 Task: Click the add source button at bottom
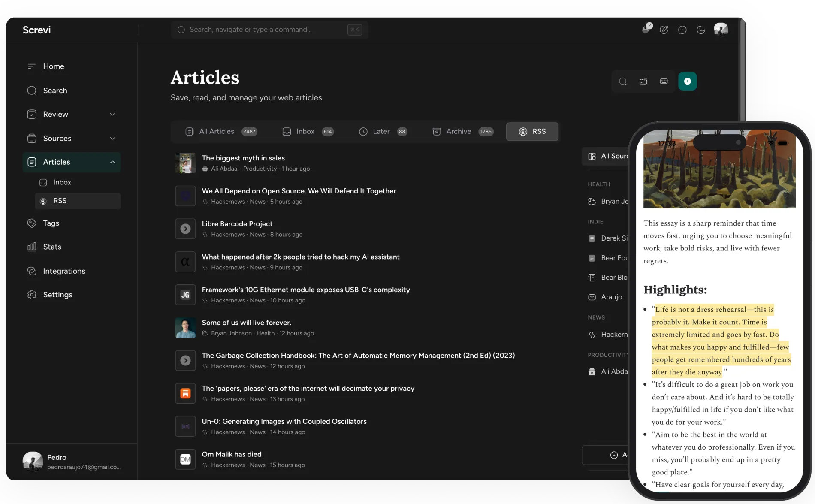pos(605,455)
